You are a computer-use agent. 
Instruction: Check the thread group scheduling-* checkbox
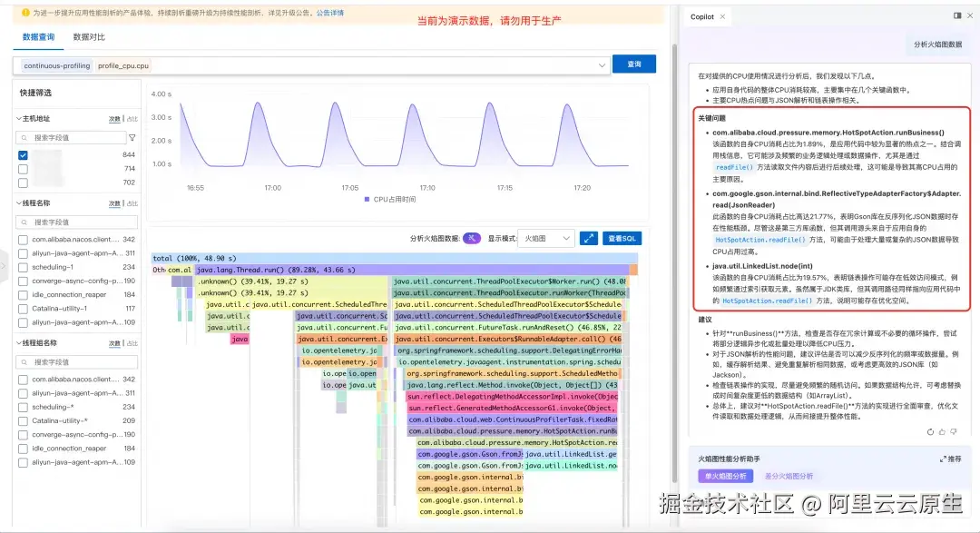[x=23, y=408]
